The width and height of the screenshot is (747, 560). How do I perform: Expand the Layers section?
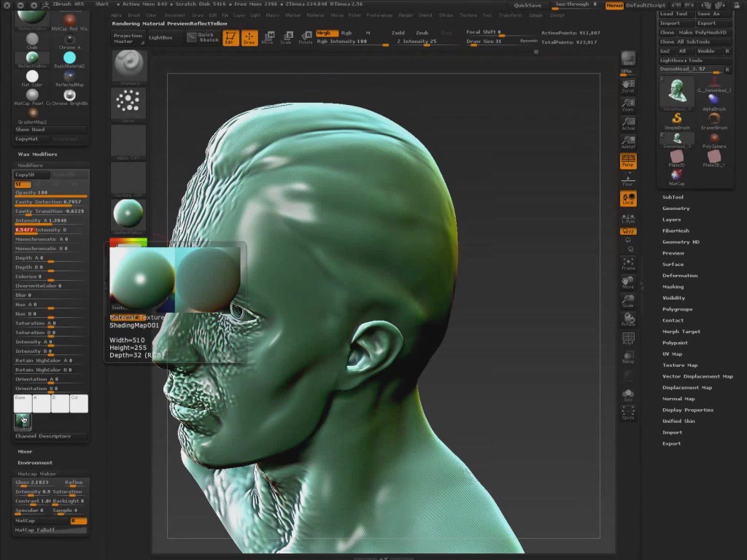tap(671, 219)
